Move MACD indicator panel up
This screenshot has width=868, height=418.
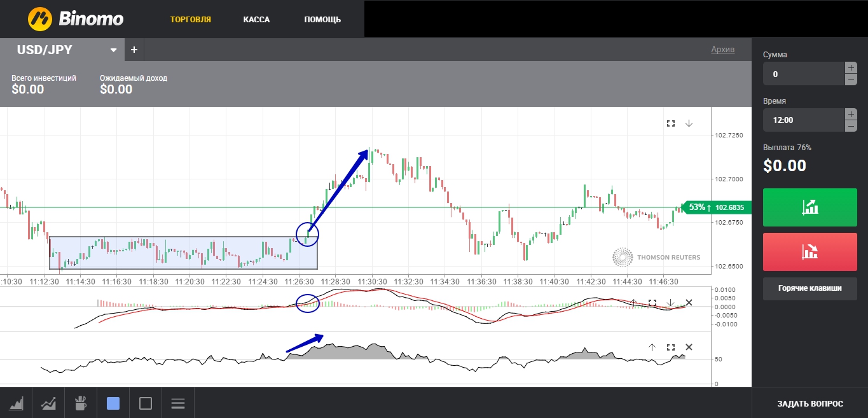[x=633, y=303]
